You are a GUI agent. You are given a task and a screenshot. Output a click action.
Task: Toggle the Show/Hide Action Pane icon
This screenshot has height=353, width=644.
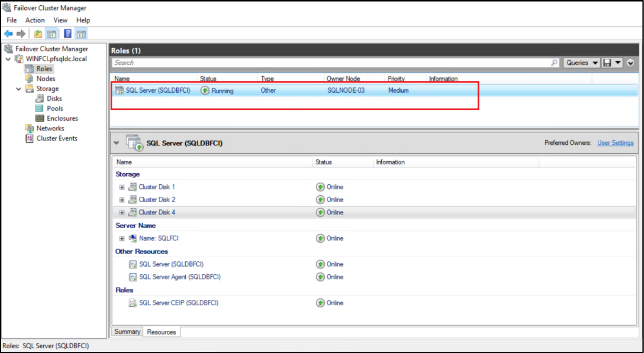[81, 34]
